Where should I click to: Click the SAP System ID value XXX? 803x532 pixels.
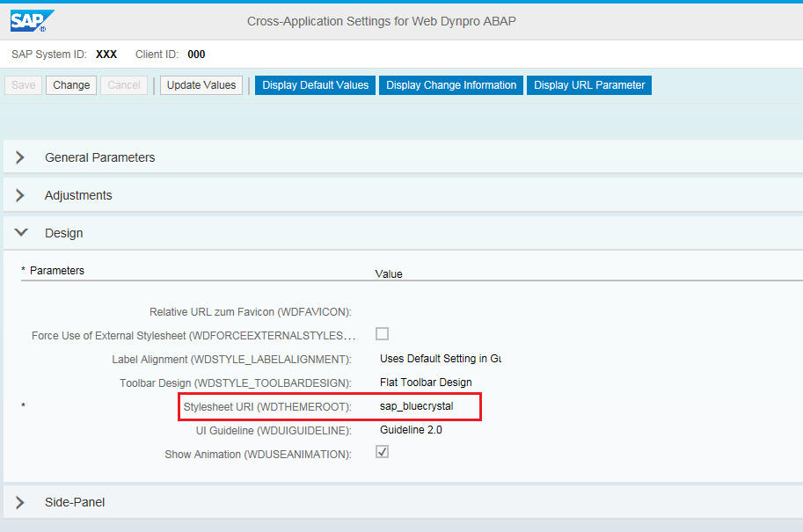(106, 55)
